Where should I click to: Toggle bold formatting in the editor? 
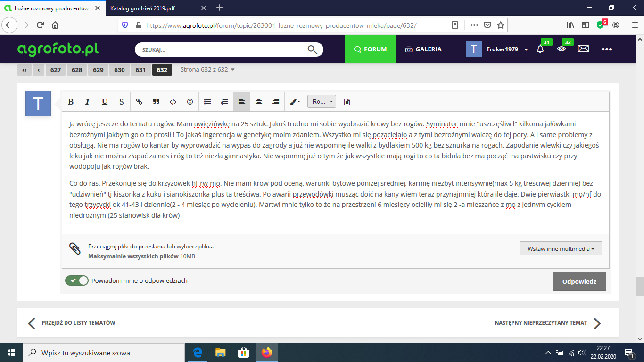tap(71, 102)
